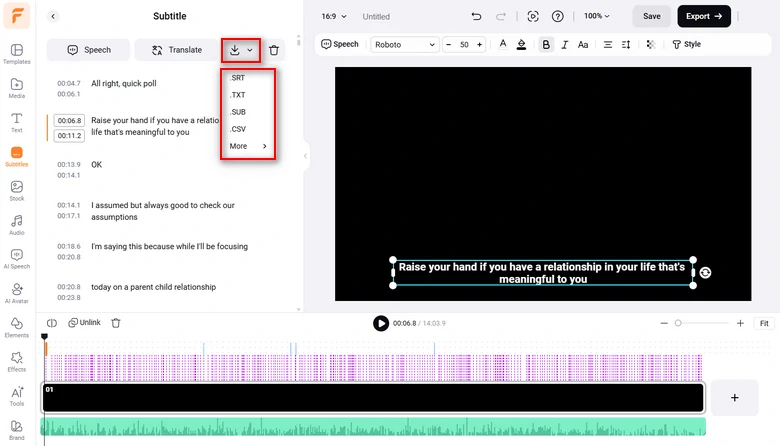780x446 pixels.
Task: Open the Subtitles panel in sidebar
Action: [x=16, y=156]
